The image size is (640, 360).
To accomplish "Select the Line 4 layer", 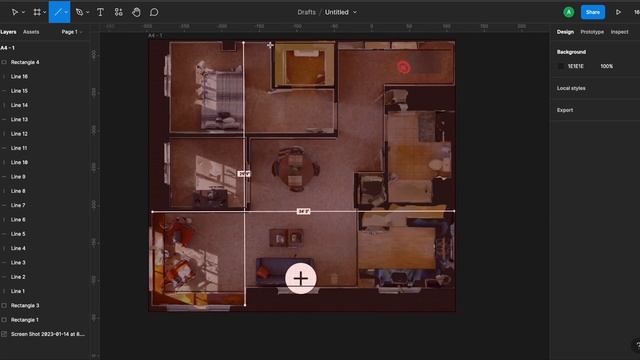I will tap(18, 248).
